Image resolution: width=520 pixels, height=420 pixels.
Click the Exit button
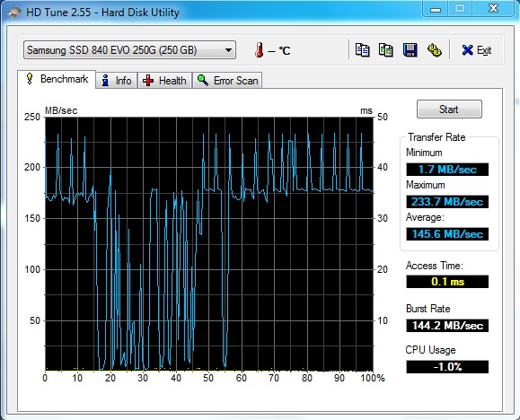[477, 50]
